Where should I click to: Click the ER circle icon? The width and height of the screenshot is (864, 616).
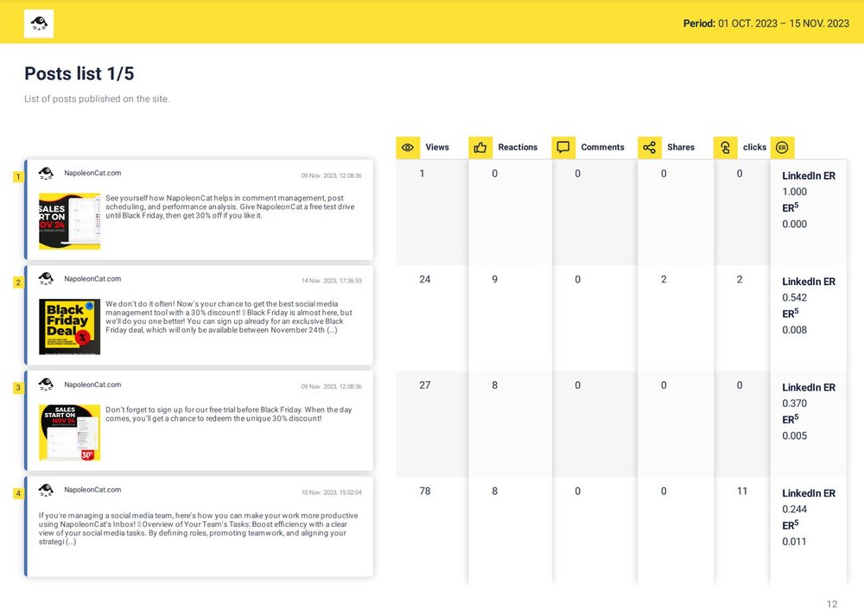click(x=782, y=148)
